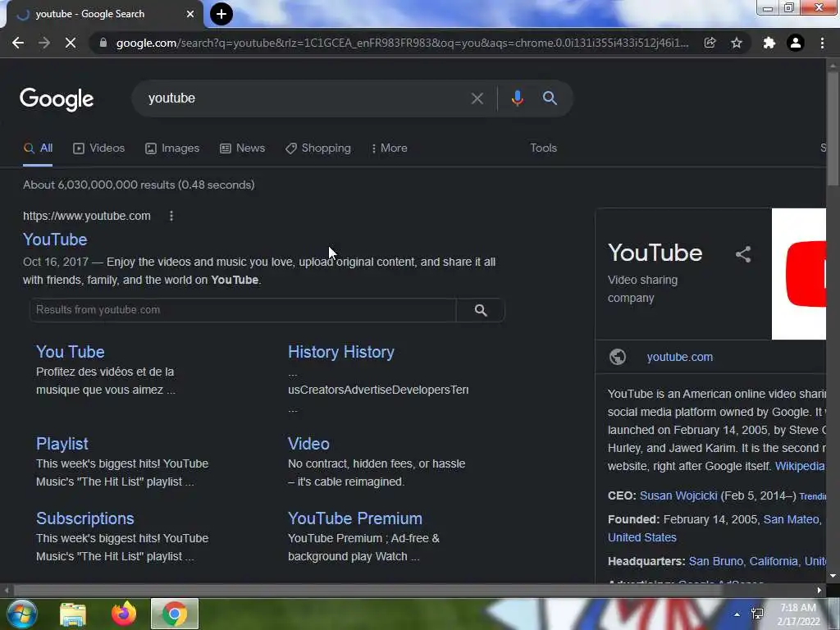Viewport: 840px width, 630px height.
Task: Launch Firefox from the taskbar
Action: [124, 614]
